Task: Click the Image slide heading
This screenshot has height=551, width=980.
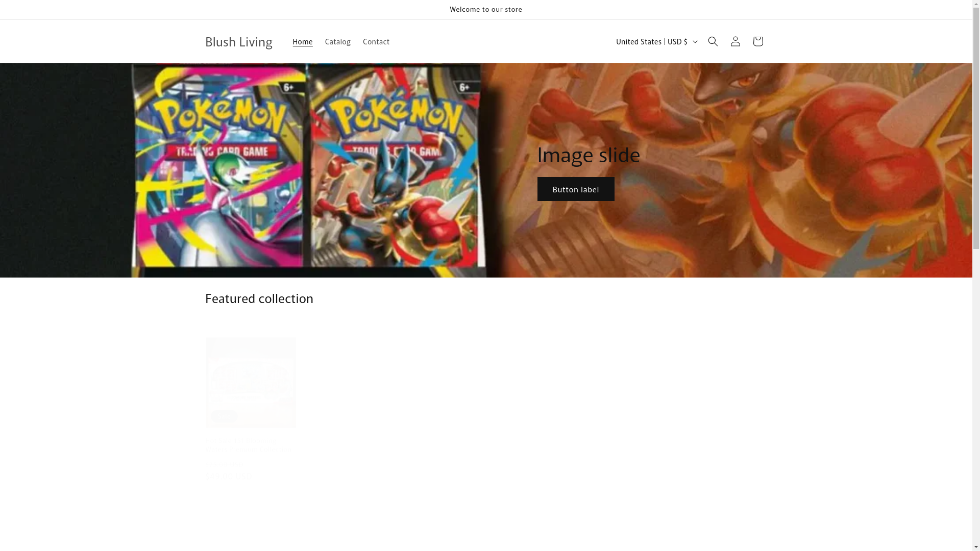Action: [589, 155]
